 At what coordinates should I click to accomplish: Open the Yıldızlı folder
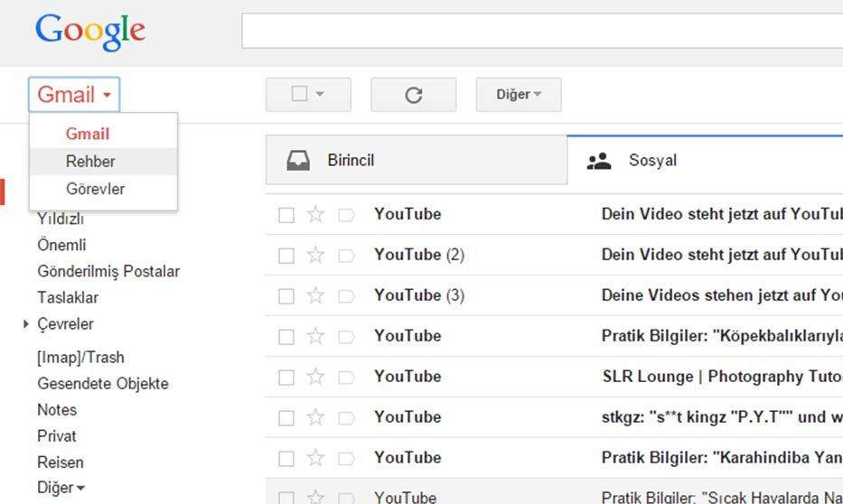point(61,219)
